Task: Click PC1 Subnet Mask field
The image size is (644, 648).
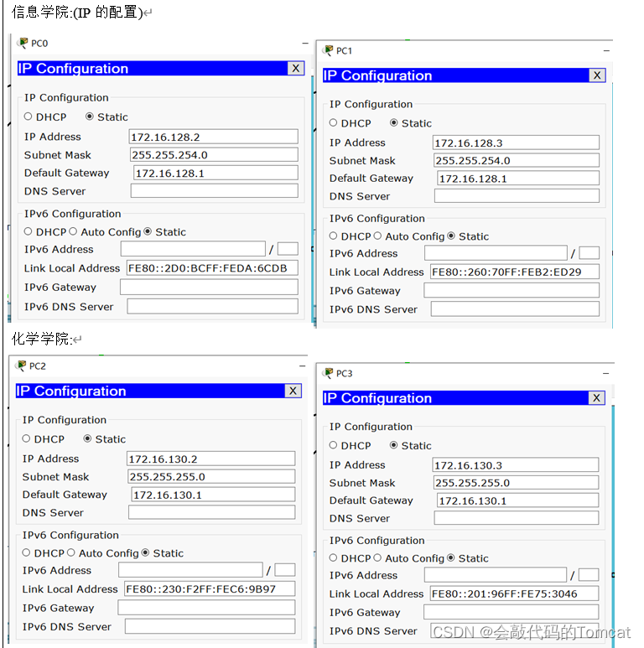Action: 517,160
